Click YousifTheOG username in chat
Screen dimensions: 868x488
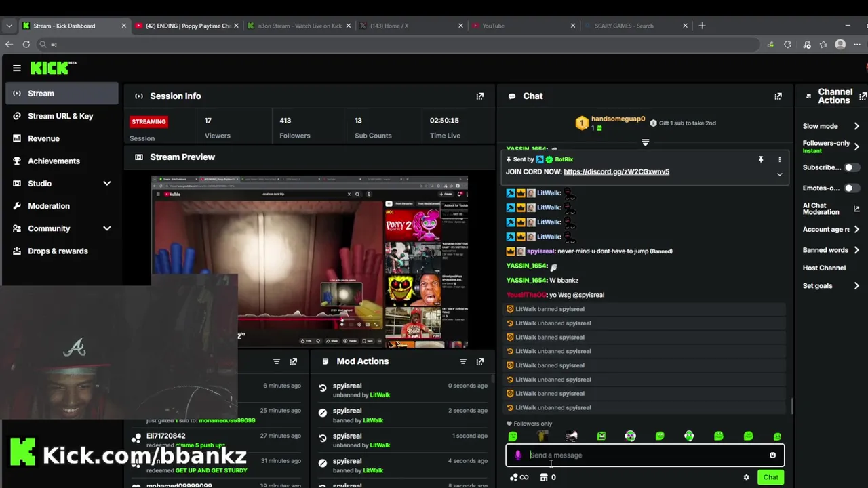[x=526, y=296]
